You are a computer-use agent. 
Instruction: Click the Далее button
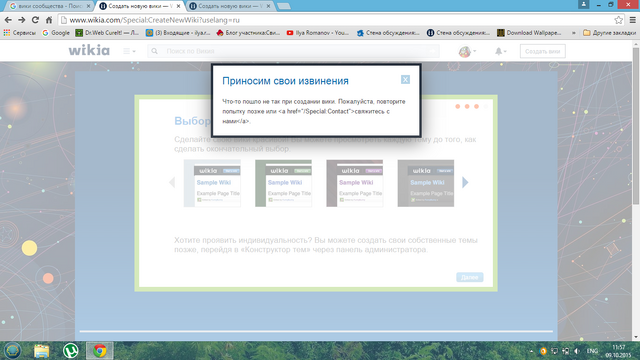click(469, 277)
